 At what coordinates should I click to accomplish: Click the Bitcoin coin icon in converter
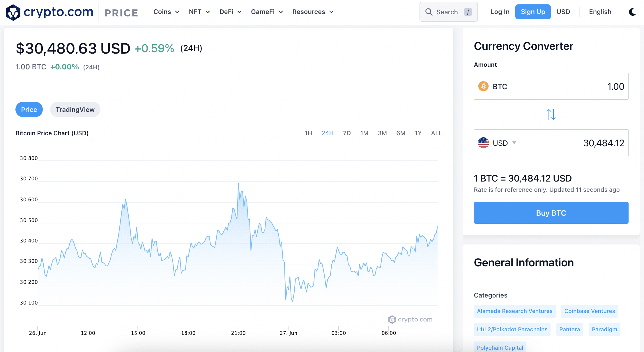click(x=483, y=86)
